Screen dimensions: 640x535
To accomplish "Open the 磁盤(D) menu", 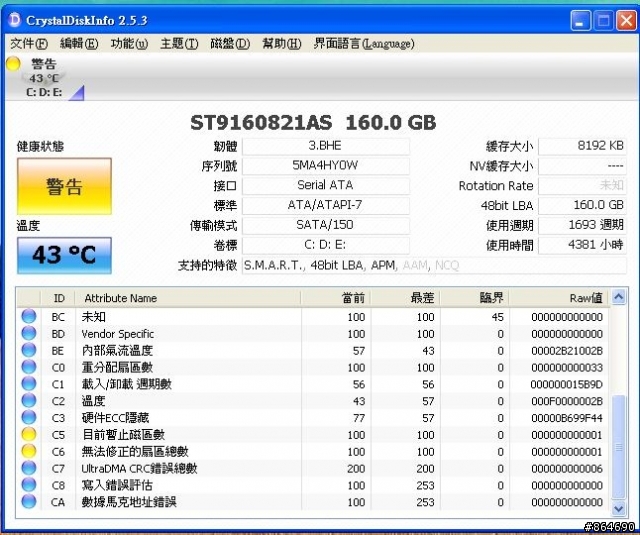I will (x=230, y=43).
